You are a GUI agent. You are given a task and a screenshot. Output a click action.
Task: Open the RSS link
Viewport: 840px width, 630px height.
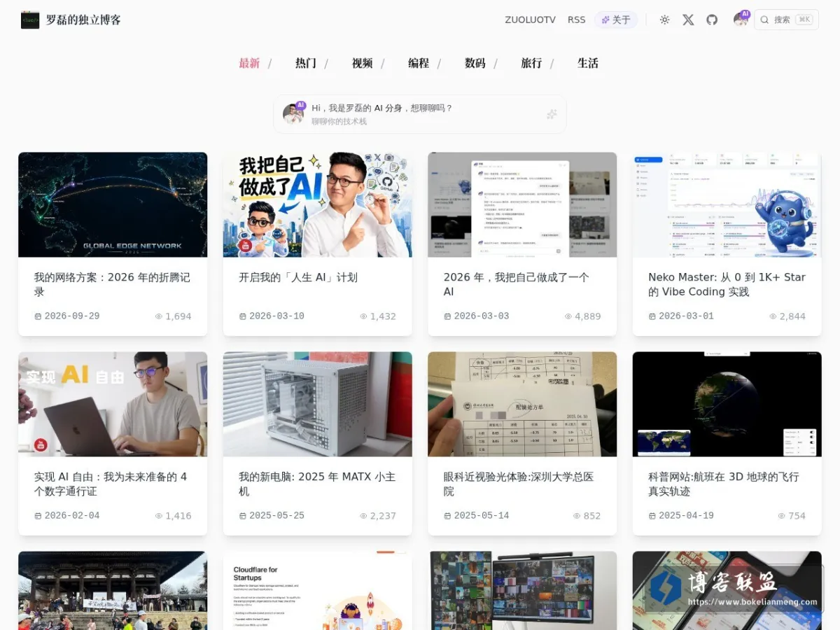pos(576,20)
